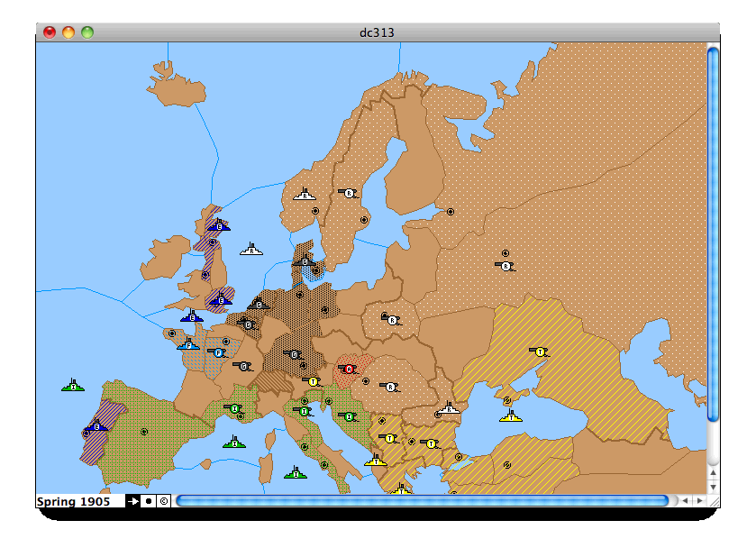Click the arrow button beside Spring 1905
The height and width of the screenshot is (557, 756).
pyautogui.click(x=132, y=501)
